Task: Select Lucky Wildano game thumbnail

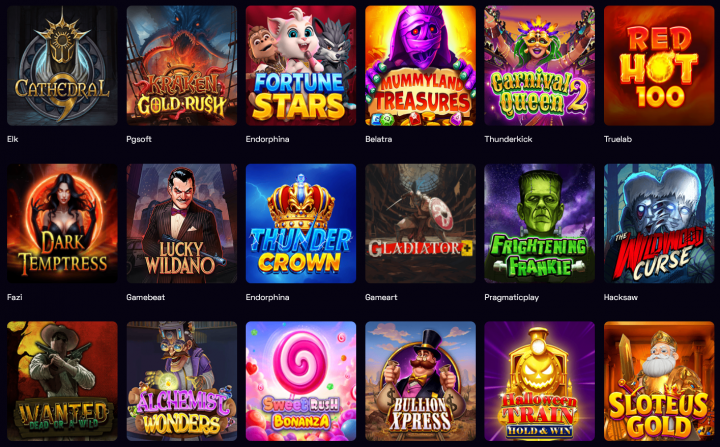Action: point(181,224)
